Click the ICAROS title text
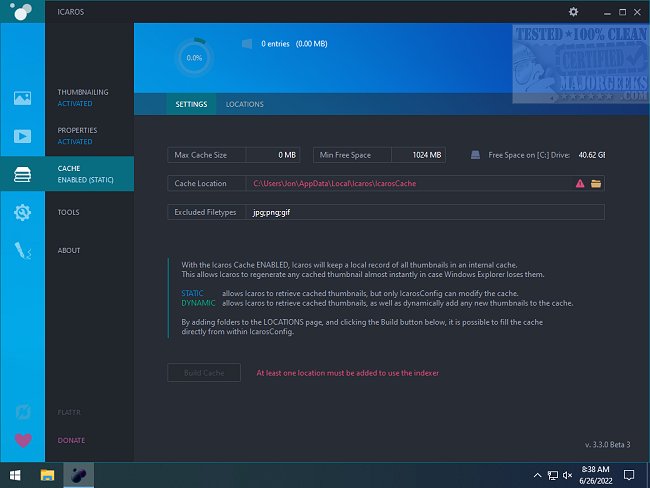The image size is (650, 488). pos(70,12)
